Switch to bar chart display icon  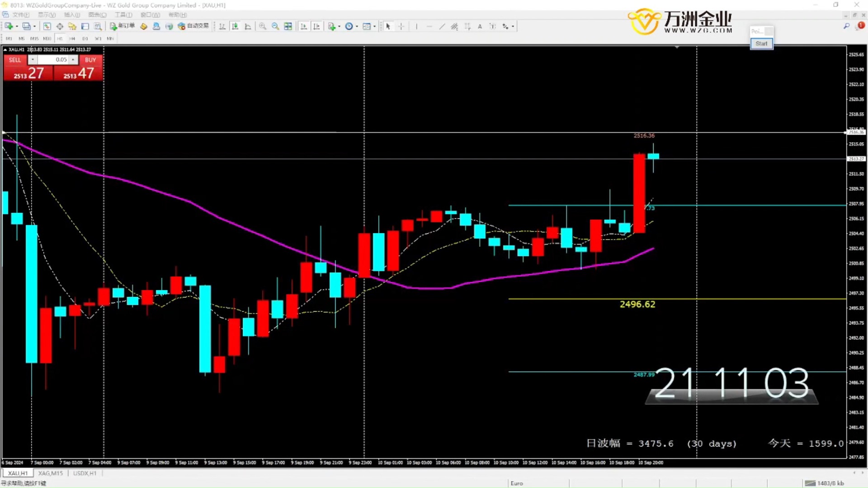pos(222,26)
